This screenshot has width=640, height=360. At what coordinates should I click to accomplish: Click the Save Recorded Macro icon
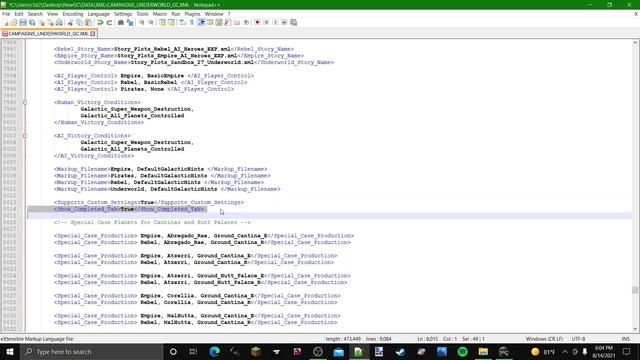point(293,22)
